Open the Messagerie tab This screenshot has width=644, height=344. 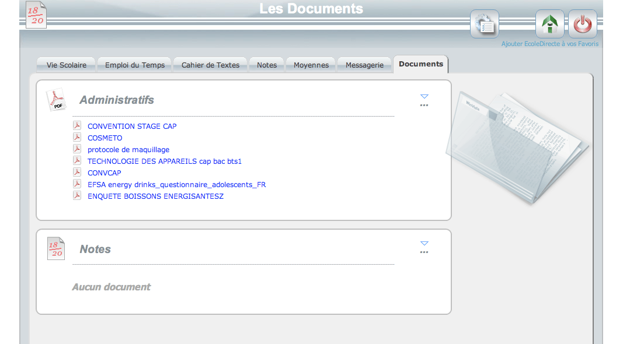pos(364,65)
